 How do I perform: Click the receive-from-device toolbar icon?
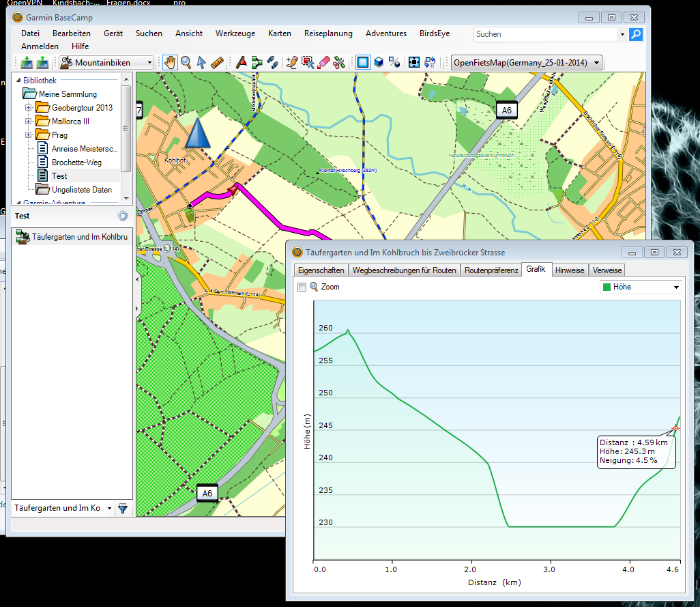pos(42,63)
